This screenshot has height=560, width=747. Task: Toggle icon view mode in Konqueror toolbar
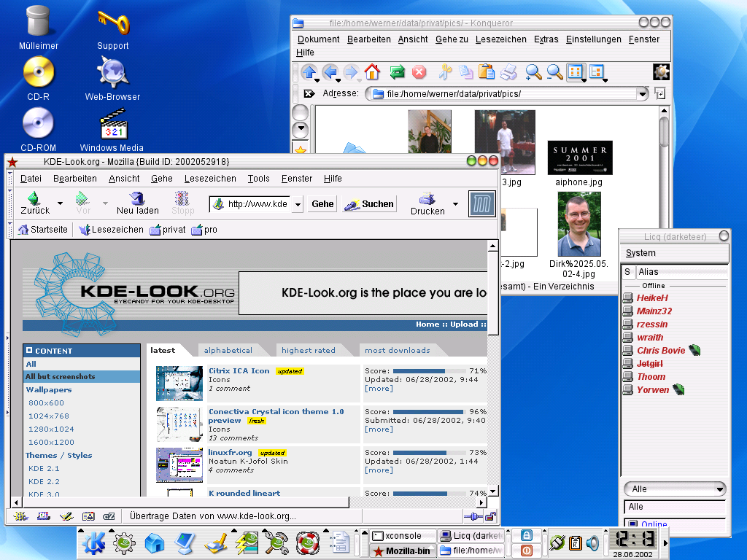tap(575, 72)
